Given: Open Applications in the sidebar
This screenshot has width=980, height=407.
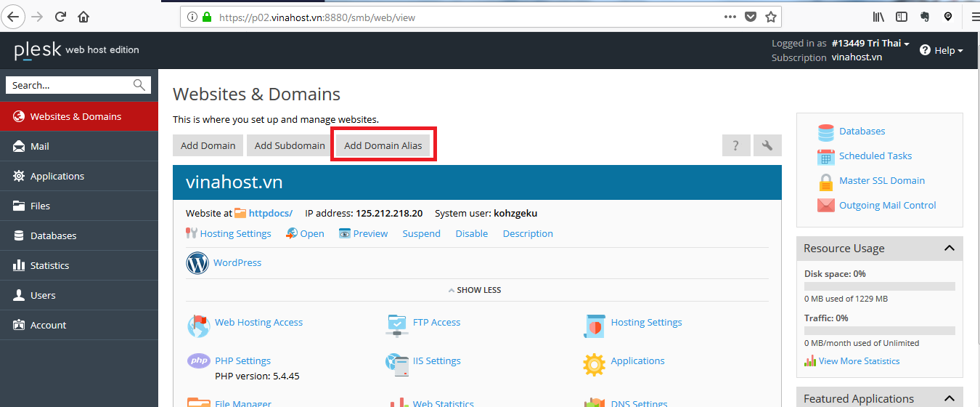Looking at the screenshot, I should [79, 176].
